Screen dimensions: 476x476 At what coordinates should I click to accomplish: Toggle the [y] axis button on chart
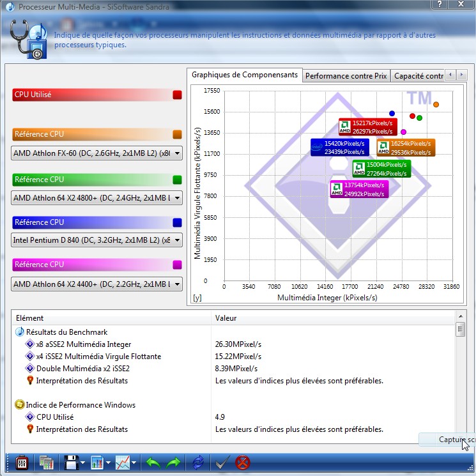197,298
